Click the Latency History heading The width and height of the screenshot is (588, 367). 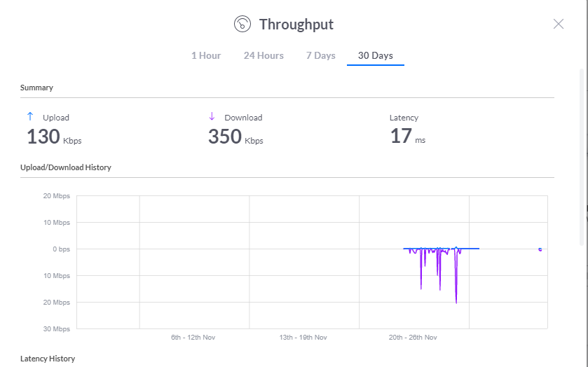tap(48, 359)
